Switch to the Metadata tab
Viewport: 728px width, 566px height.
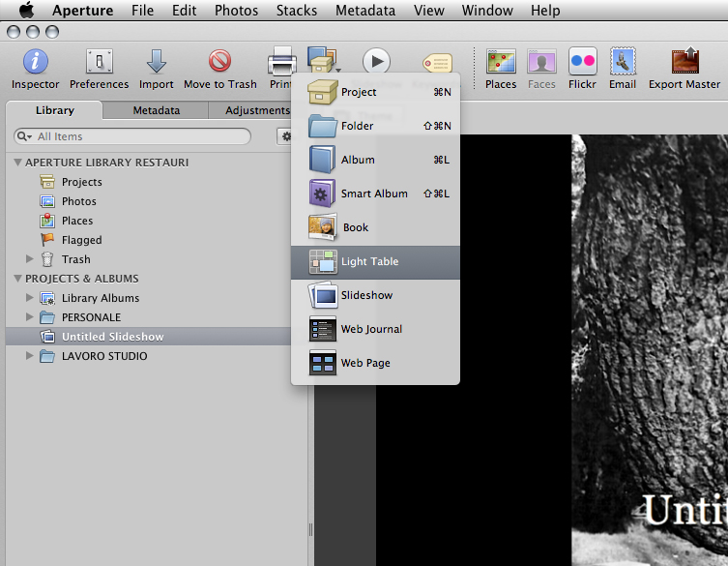(156, 110)
